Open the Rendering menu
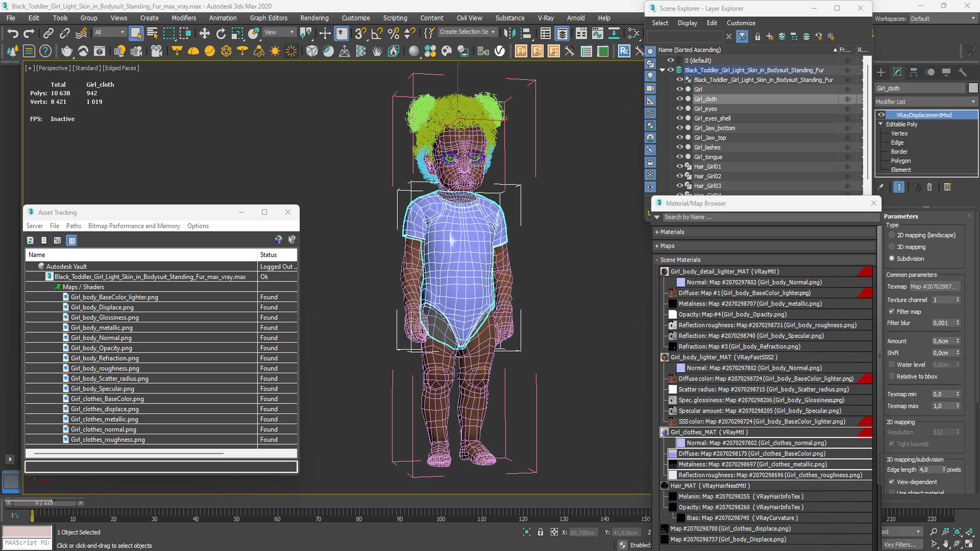 314,17
